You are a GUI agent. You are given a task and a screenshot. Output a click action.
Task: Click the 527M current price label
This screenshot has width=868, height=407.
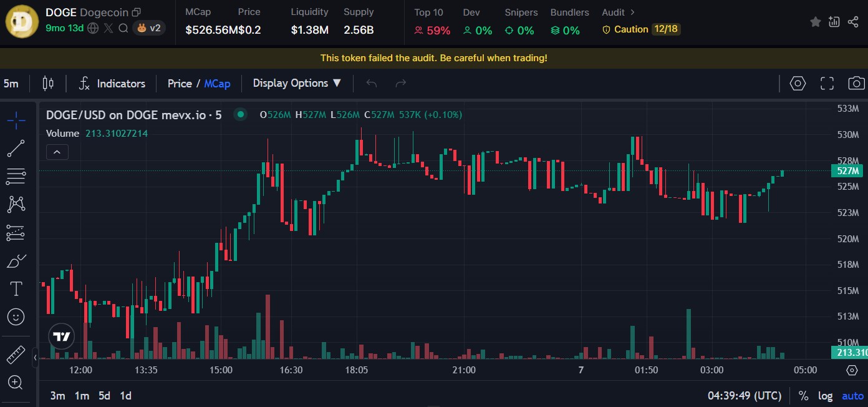[x=848, y=170]
